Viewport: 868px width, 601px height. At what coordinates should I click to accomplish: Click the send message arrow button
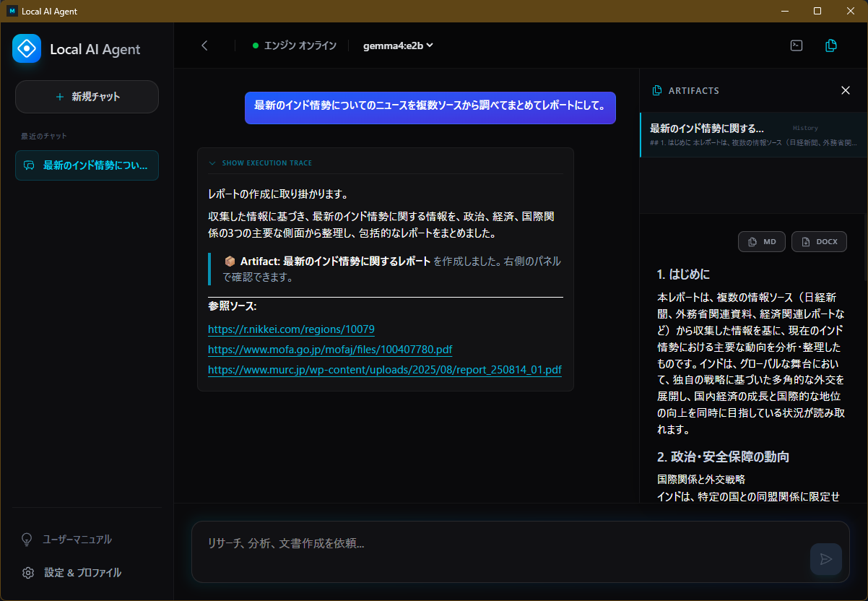826,559
